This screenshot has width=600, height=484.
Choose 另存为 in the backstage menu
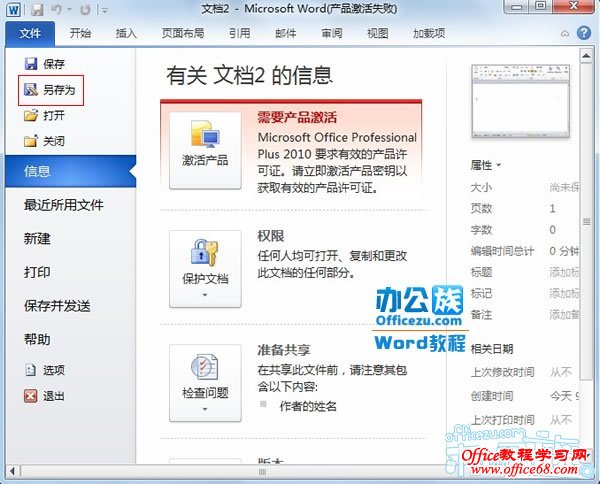click(x=51, y=90)
